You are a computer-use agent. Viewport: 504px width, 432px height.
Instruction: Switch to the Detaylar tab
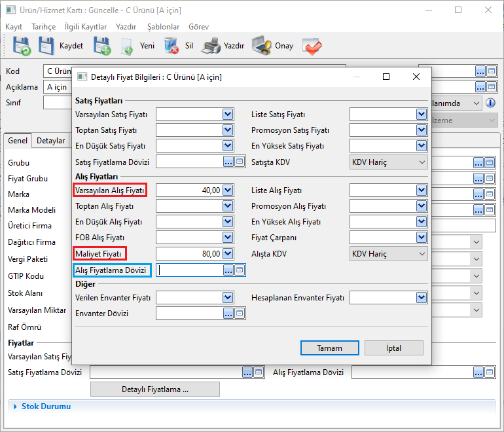[50, 141]
